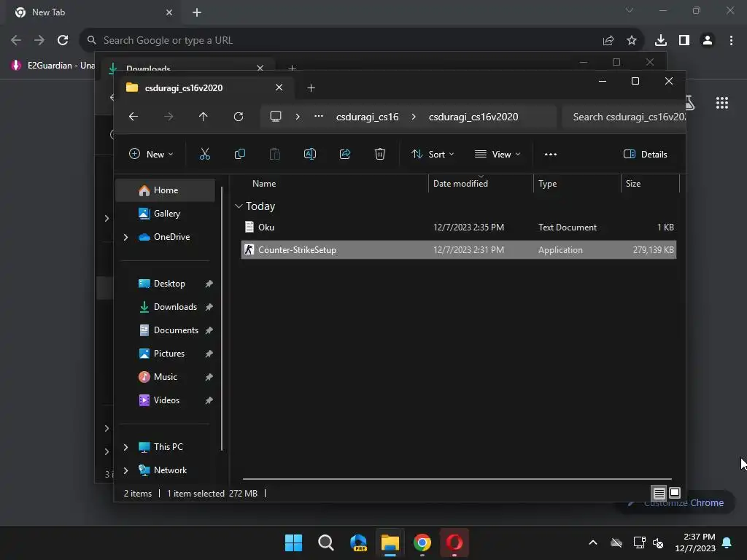Screen dimensions: 747x560
Task: Open Music quick access folder
Action: (165, 377)
